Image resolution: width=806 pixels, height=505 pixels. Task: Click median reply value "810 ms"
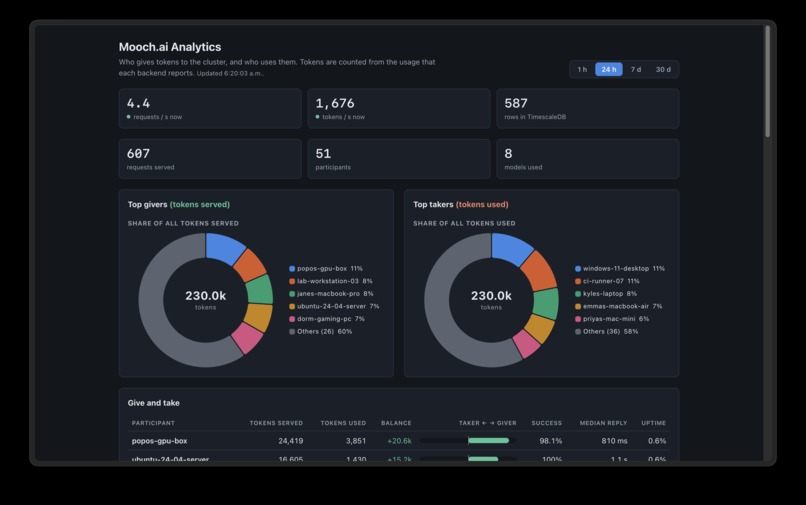(614, 441)
